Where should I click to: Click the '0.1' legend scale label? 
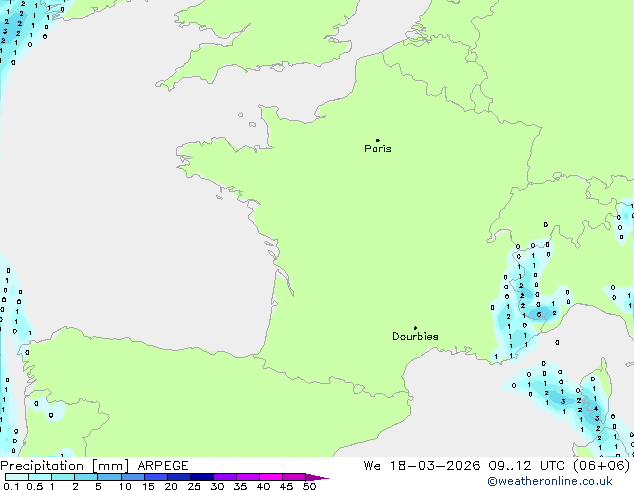11,486
